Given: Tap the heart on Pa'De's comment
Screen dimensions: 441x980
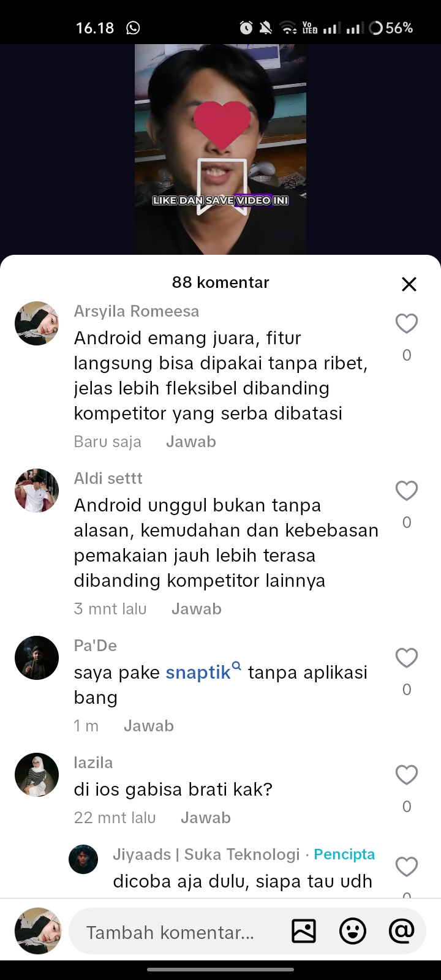Looking at the screenshot, I should pos(407,658).
